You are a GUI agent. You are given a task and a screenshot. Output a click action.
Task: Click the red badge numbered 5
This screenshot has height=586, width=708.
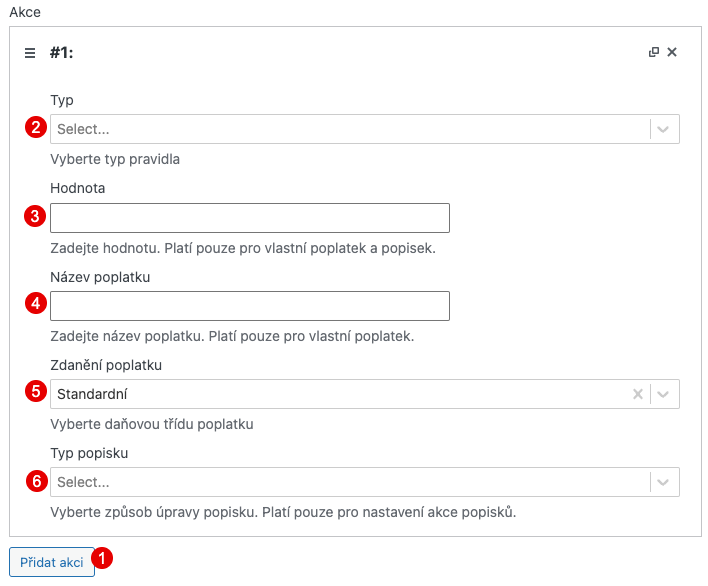36,393
